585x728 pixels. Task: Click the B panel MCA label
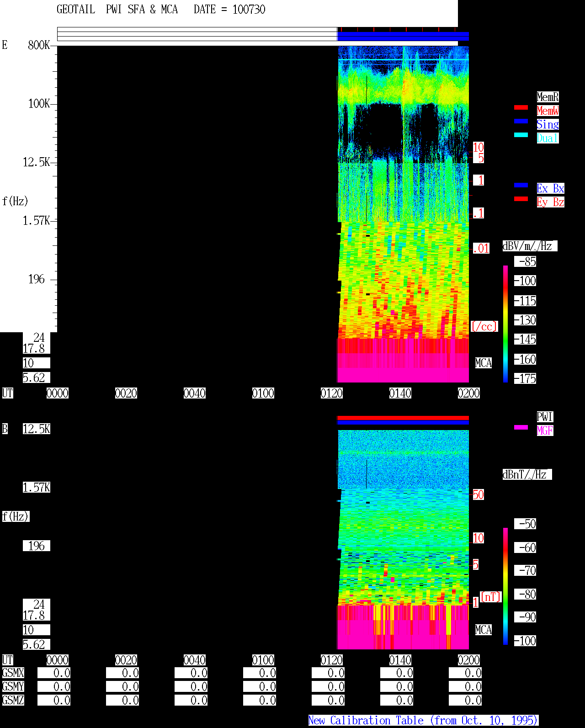point(484,630)
